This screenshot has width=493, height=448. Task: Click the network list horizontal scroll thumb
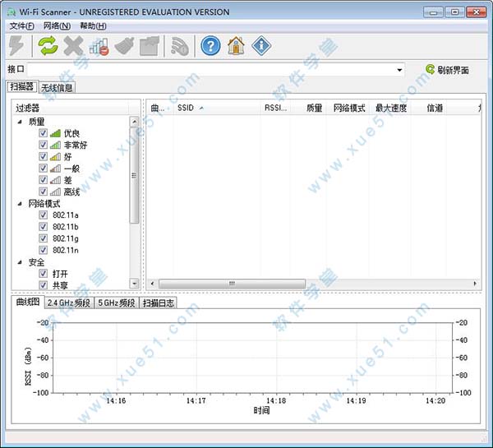[232, 284]
